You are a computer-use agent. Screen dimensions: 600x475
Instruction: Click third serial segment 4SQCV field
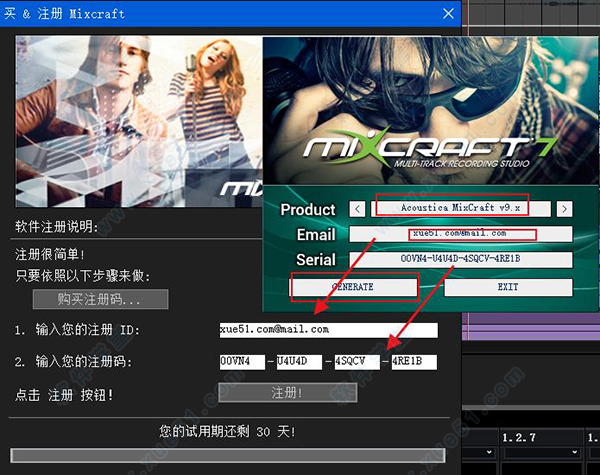click(357, 361)
